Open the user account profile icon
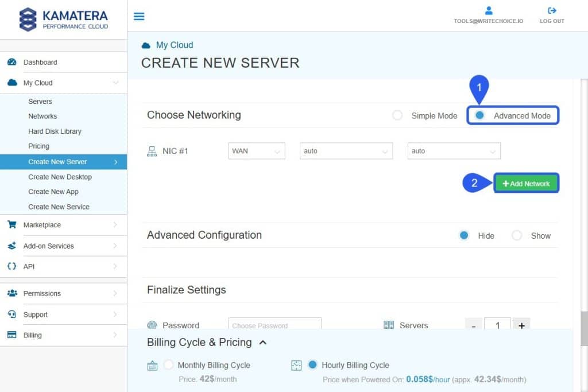The height and width of the screenshot is (392, 588). point(489,10)
